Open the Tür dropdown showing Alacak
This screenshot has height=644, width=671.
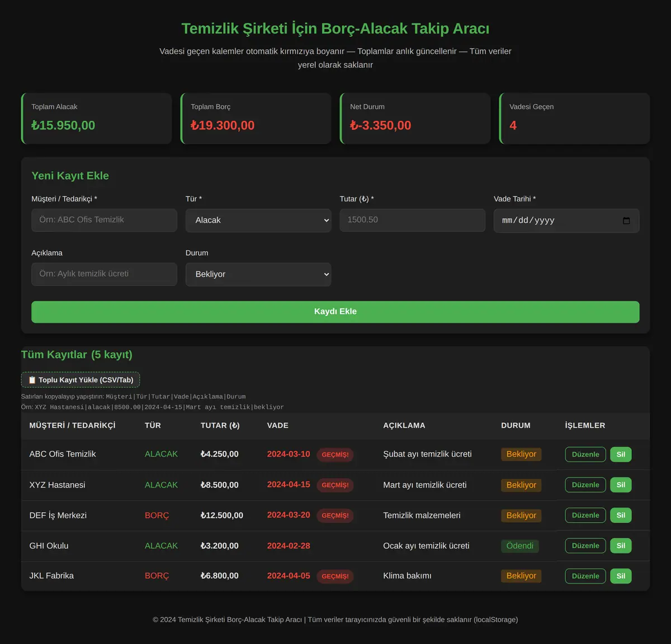pos(258,220)
